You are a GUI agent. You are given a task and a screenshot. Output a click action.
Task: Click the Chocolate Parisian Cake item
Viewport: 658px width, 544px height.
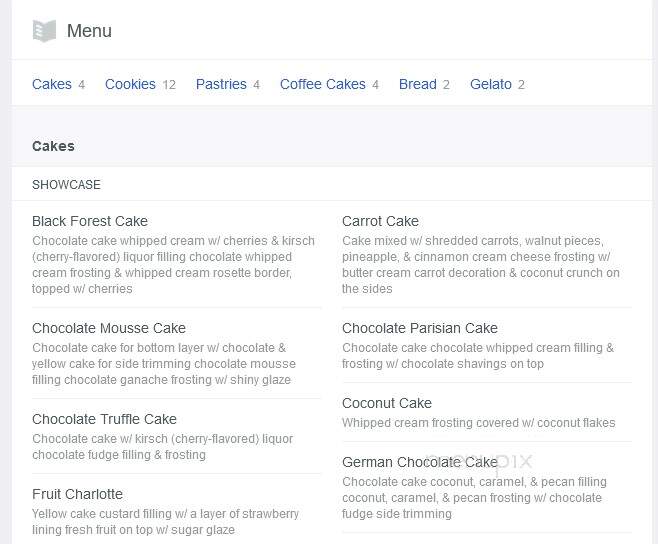pyautogui.click(x=420, y=328)
